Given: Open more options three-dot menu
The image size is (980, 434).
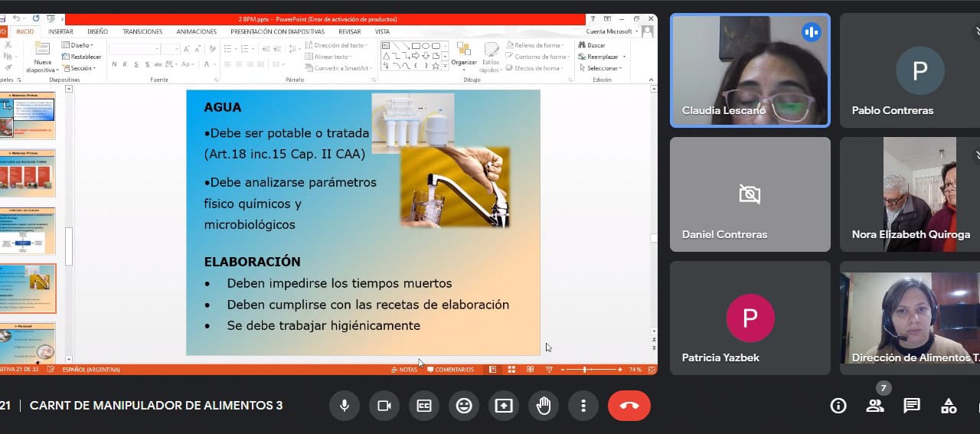Looking at the screenshot, I should 583,406.
